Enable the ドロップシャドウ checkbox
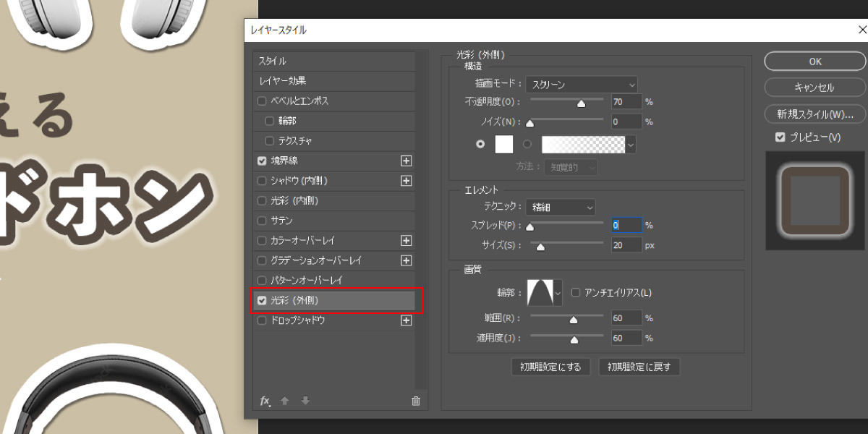868x434 pixels. click(262, 320)
